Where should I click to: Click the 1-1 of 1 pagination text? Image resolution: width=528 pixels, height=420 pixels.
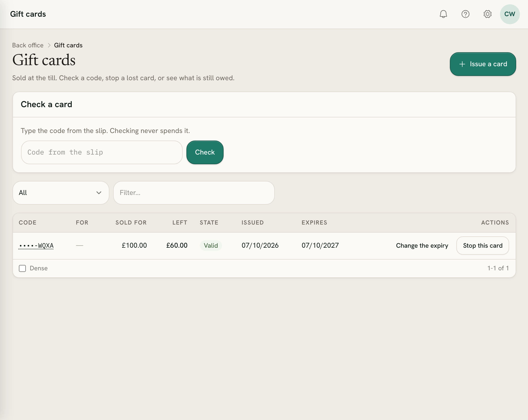(498, 268)
